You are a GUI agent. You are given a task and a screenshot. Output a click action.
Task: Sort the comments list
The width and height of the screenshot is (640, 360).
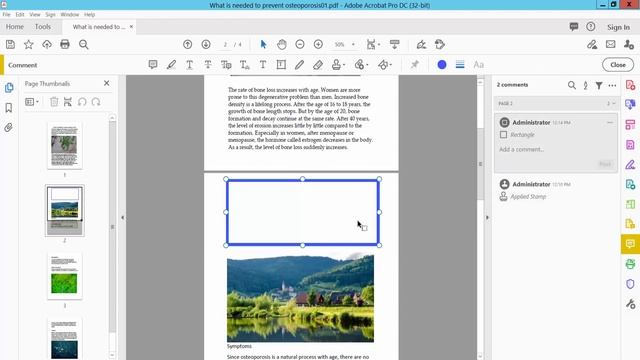(585, 85)
